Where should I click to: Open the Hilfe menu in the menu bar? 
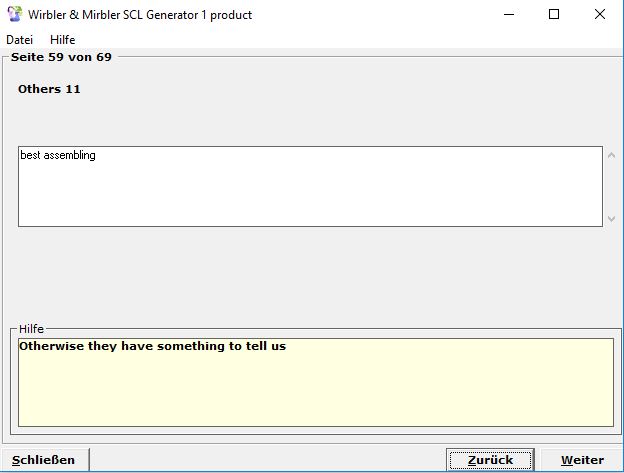pyautogui.click(x=62, y=40)
